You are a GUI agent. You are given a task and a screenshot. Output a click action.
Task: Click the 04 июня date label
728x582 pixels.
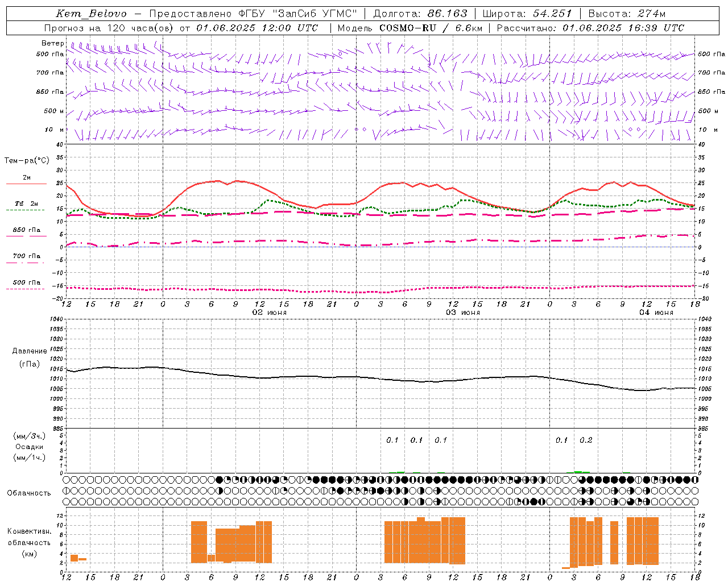[x=656, y=313]
